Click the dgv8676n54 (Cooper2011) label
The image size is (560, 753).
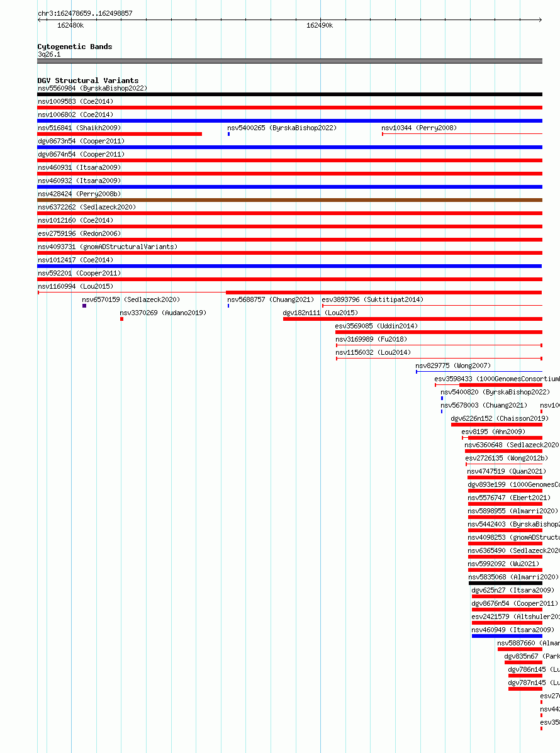(x=515, y=603)
